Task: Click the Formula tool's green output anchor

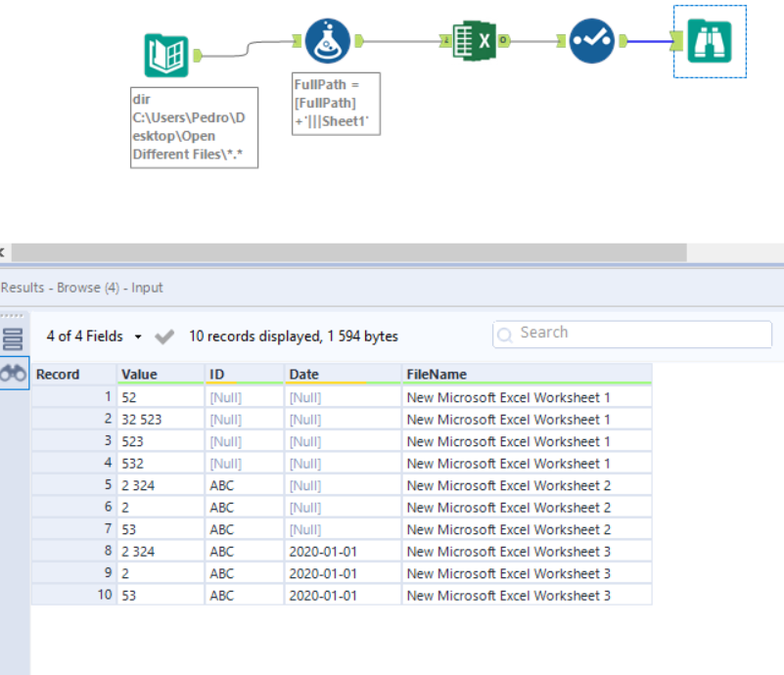Action: click(x=356, y=41)
